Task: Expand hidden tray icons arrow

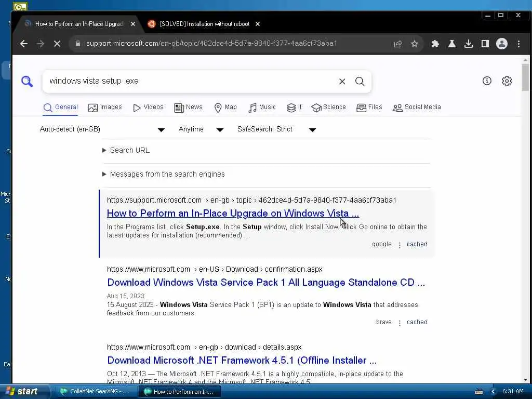Action: point(494,392)
